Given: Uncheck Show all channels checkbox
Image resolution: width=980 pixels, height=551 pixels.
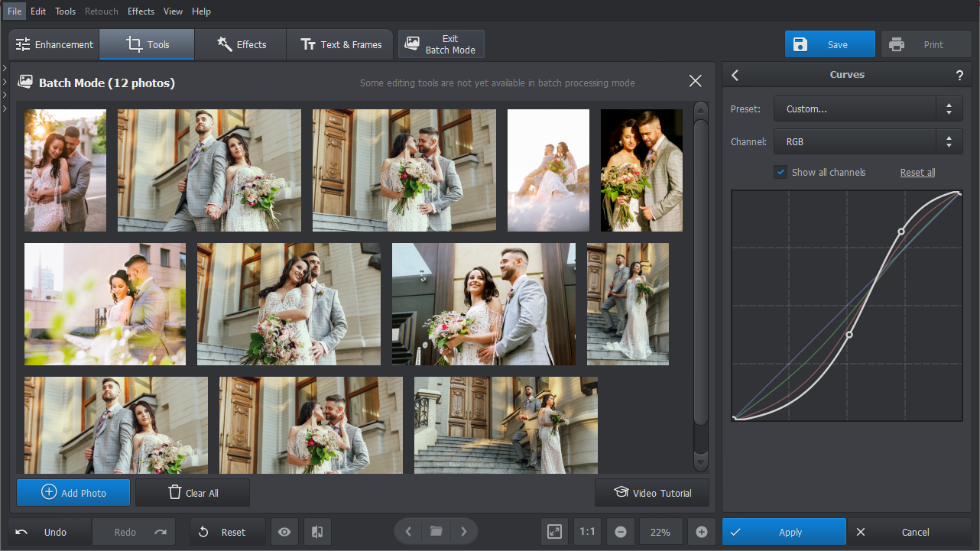Looking at the screenshot, I should coord(780,172).
